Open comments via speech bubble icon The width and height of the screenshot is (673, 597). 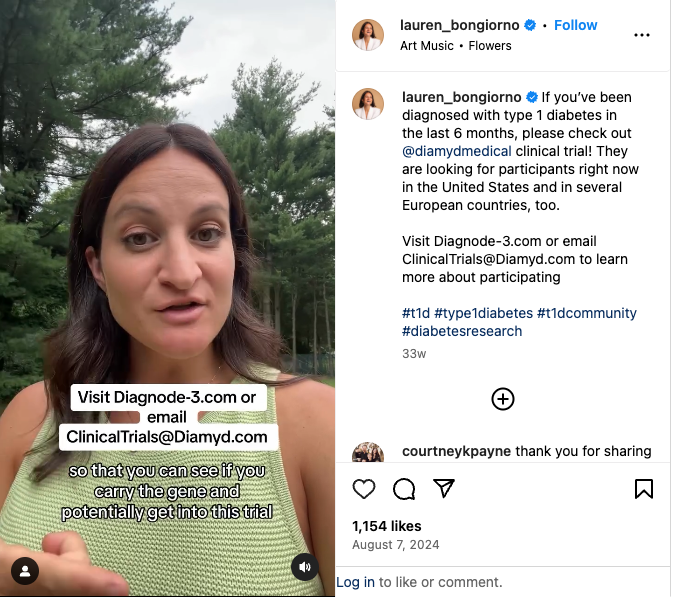point(404,489)
